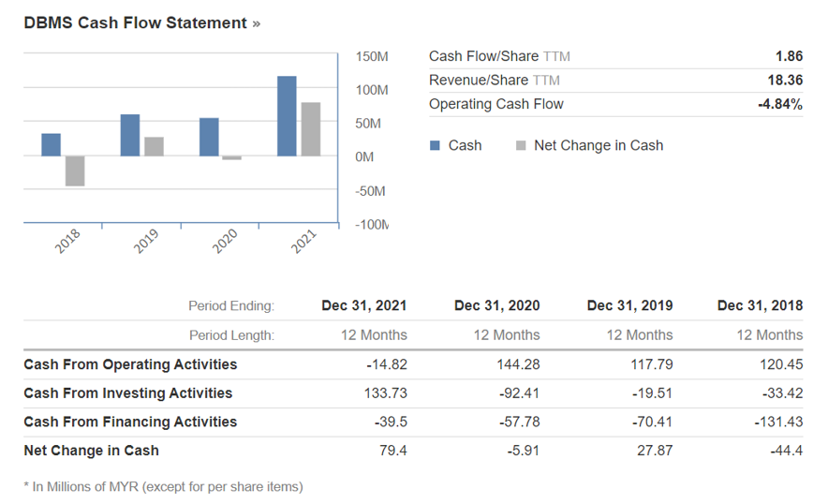
Task: Click the blue Cash legend swatch
Action: 436,145
